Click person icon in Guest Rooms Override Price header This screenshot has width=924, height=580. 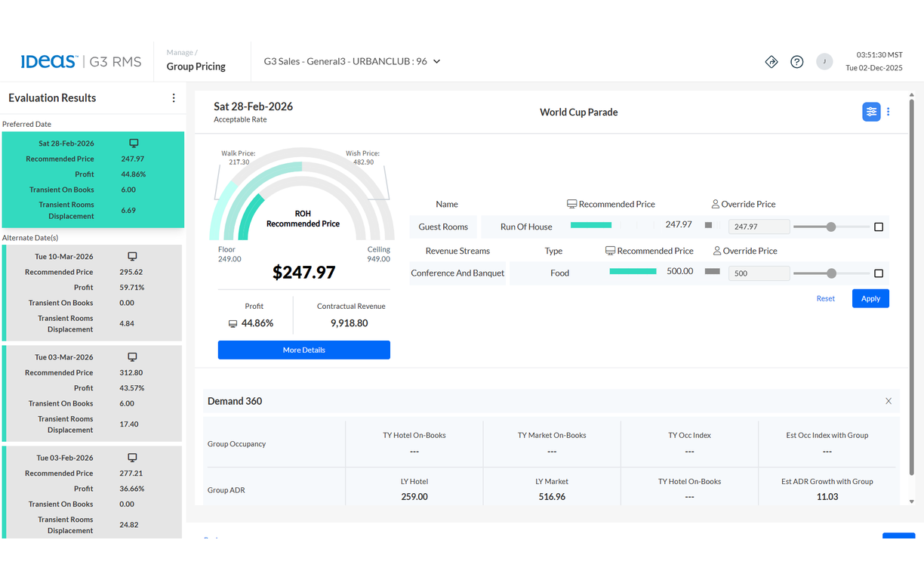[x=716, y=204]
